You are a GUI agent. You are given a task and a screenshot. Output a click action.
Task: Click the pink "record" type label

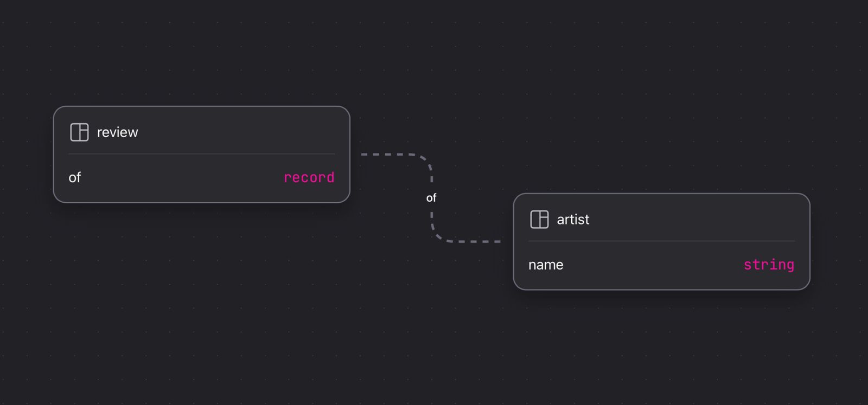309,177
